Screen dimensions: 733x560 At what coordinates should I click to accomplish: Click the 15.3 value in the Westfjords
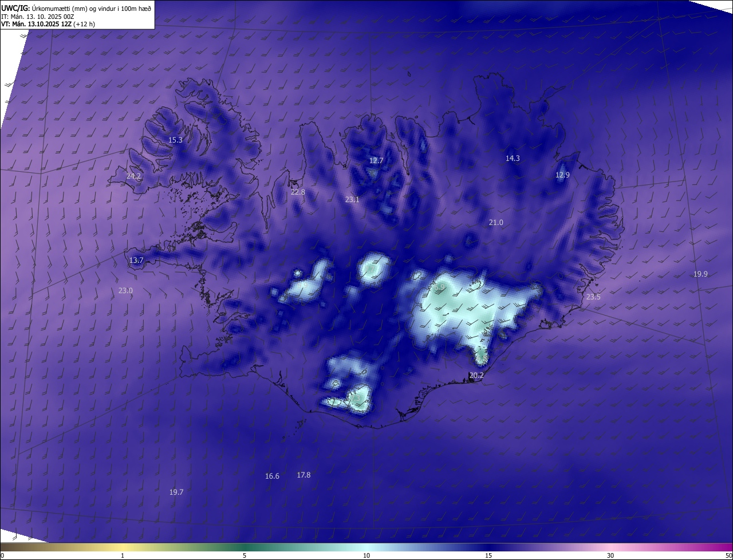(x=175, y=140)
